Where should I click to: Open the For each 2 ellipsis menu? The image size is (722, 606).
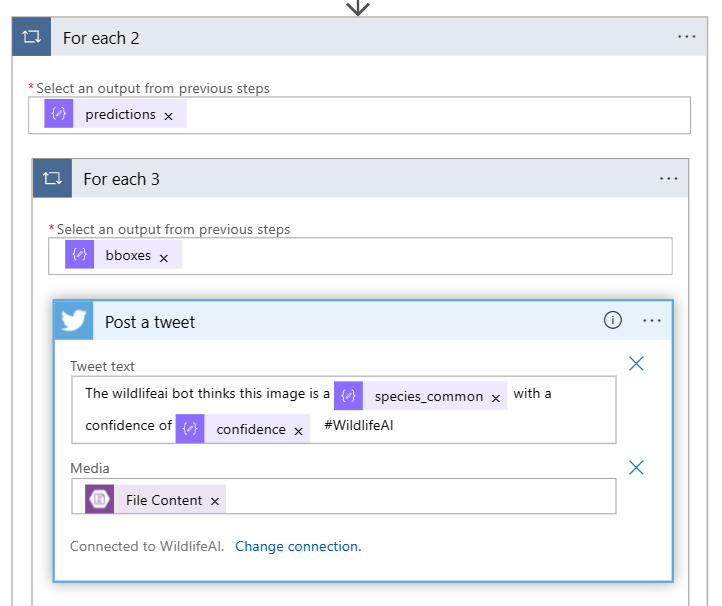coord(686,37)
